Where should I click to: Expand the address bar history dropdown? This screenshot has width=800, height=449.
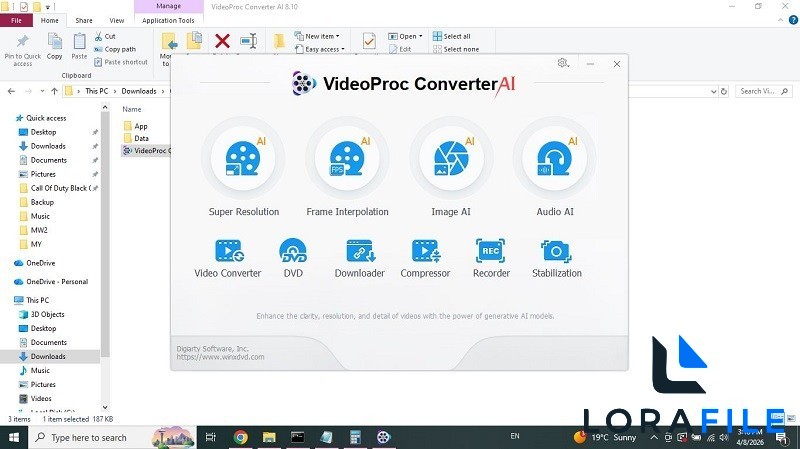click(713, 91)
